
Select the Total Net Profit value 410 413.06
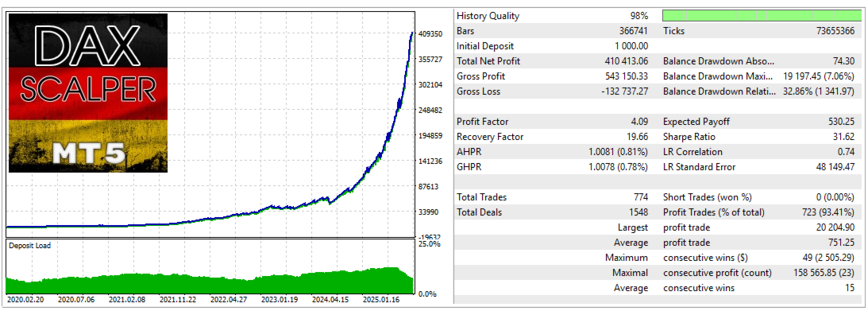(x=623, y=61)
